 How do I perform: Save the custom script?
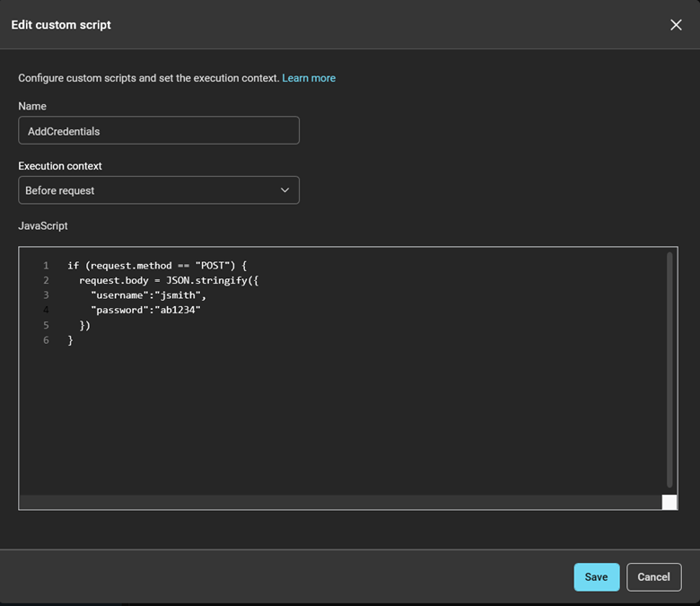tap(596, 577)
